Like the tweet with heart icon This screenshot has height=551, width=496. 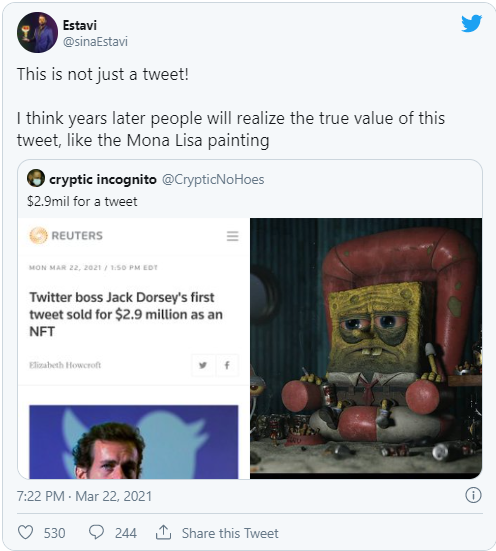point(26,532)
